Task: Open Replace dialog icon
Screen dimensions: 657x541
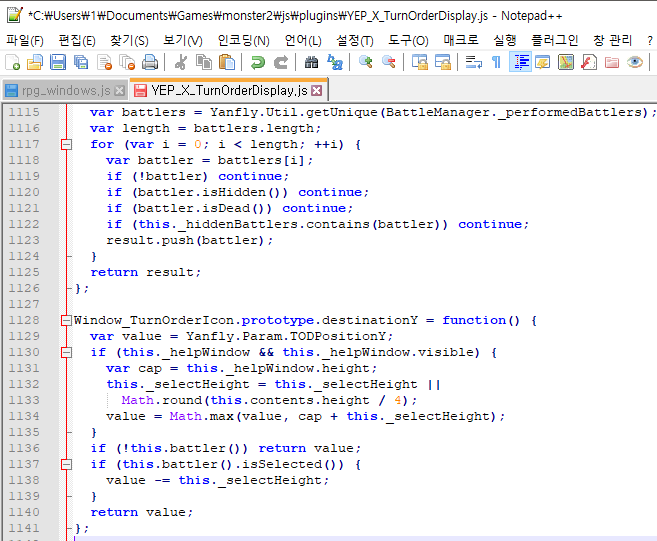Action: [335, 62]
